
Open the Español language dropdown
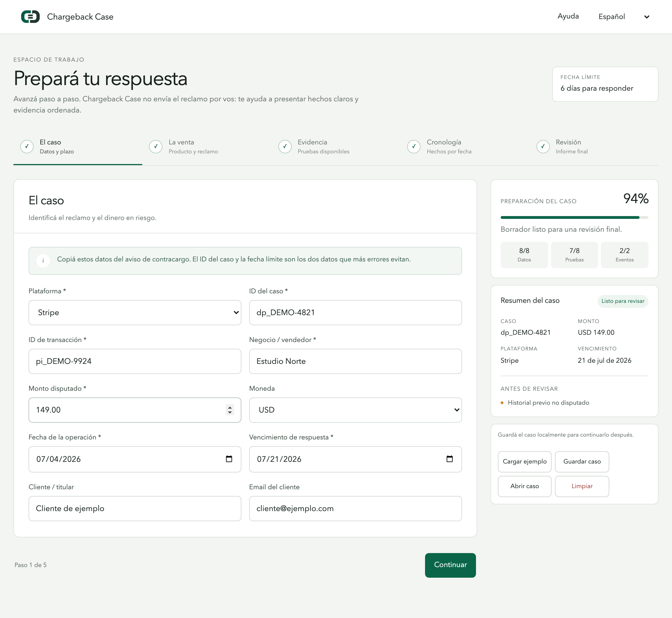[x=624, y=17]
